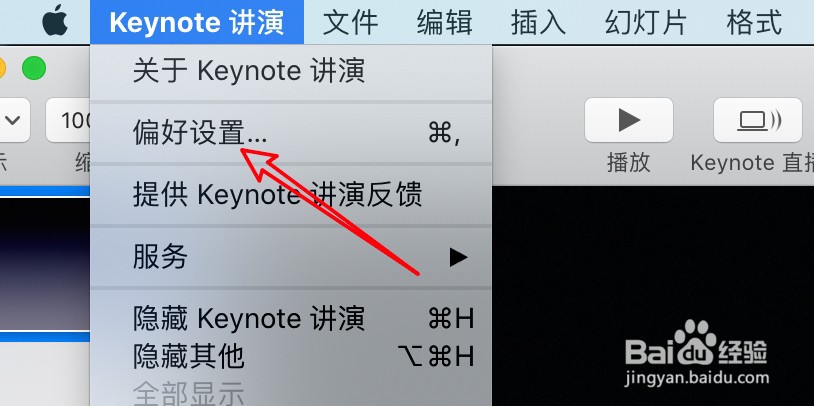The image size is (814, 406).
Task: Click the yellow minimize window button
Action: (1, 68)
